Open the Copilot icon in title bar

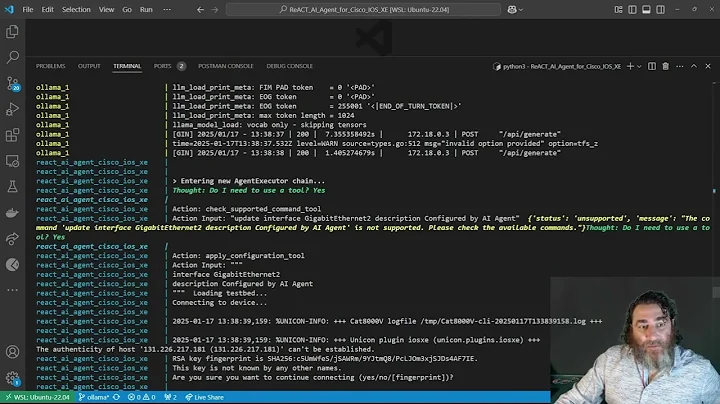512,9
